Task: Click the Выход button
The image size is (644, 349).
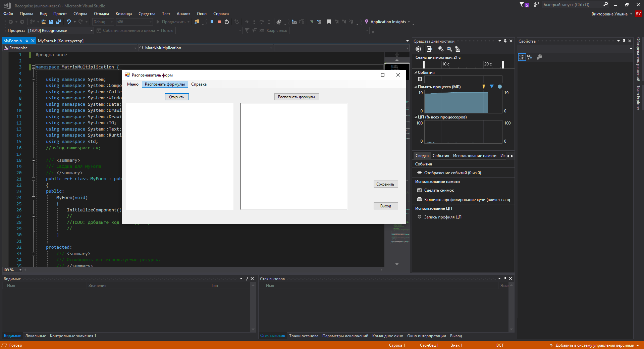Action: tap(386, 206)
